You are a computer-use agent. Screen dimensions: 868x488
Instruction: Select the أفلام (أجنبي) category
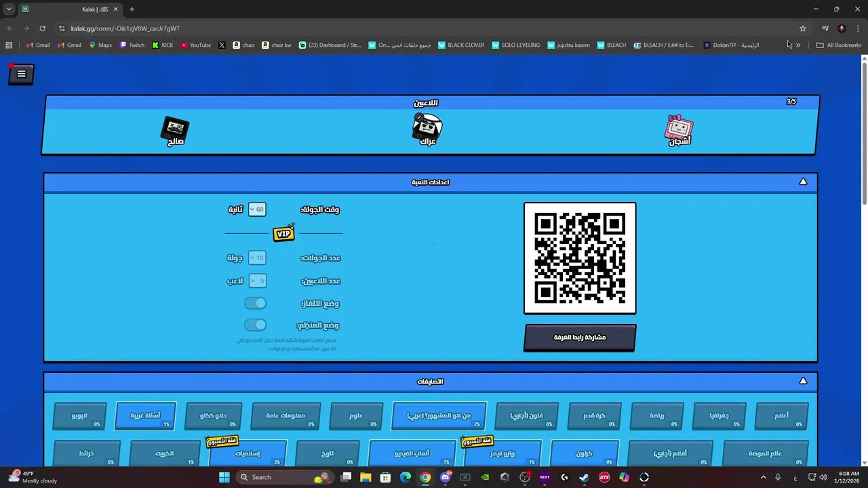[670, 453]
